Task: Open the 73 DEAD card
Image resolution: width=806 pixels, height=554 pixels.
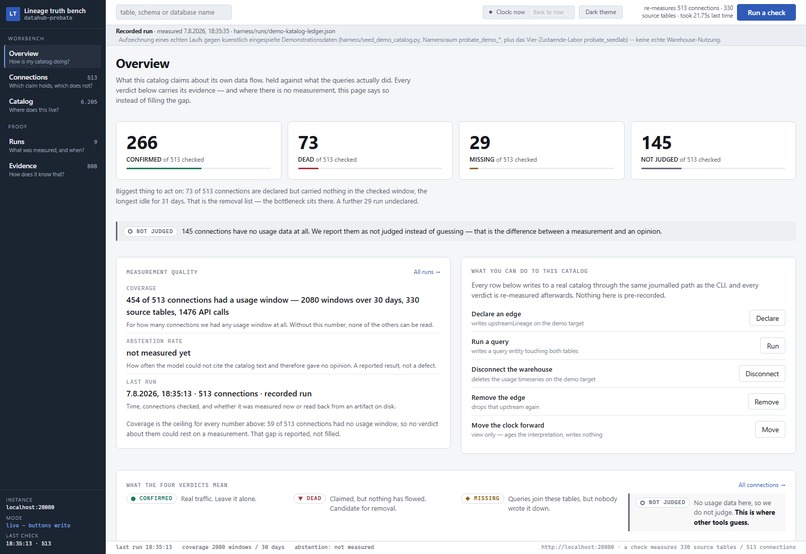Action: 370,150
